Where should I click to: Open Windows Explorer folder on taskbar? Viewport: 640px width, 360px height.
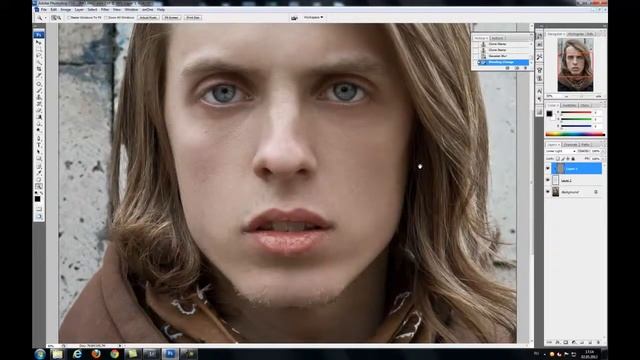click(58, 354)
